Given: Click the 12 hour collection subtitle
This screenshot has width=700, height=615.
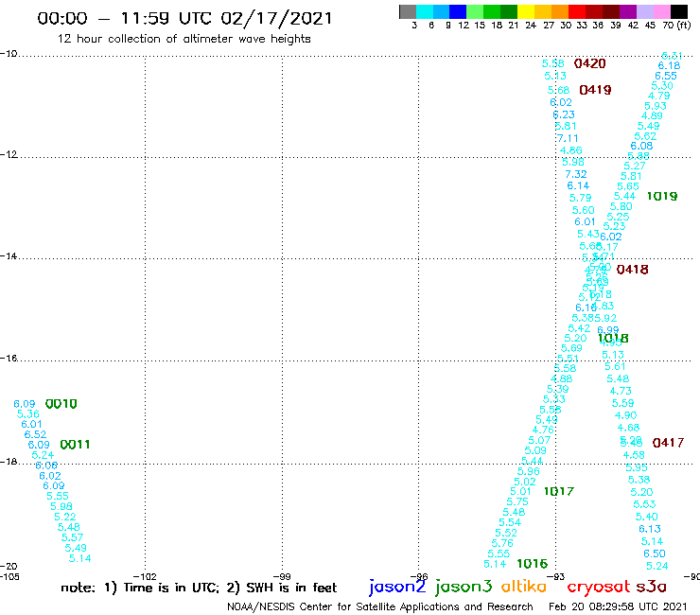Looking at the screenshot, I should tap(184, 39).
